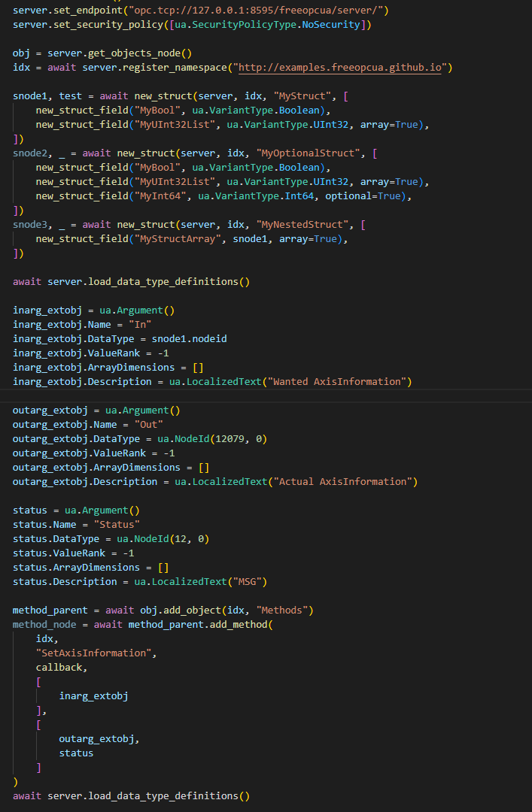
Task: Click the NoSecurity policy type
Action: pos(331,24)
